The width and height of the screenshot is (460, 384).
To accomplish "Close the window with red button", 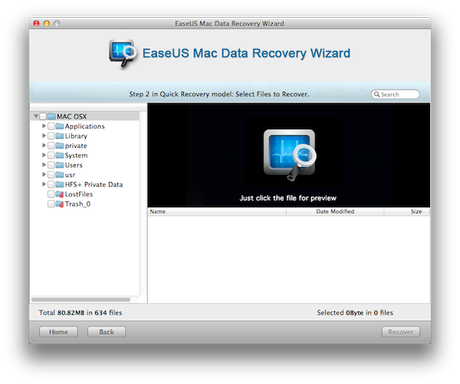I will [x=36, y=23].
